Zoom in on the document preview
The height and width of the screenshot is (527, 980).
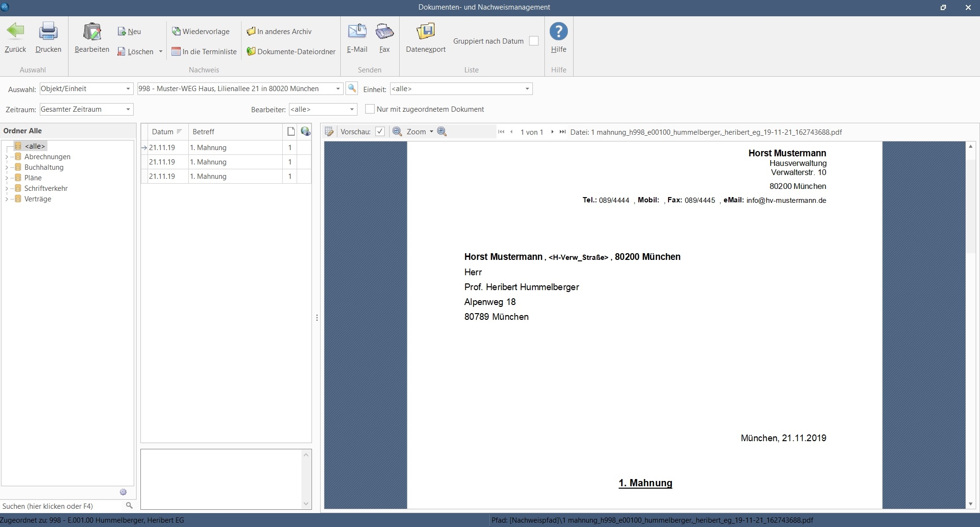[442, 132]
